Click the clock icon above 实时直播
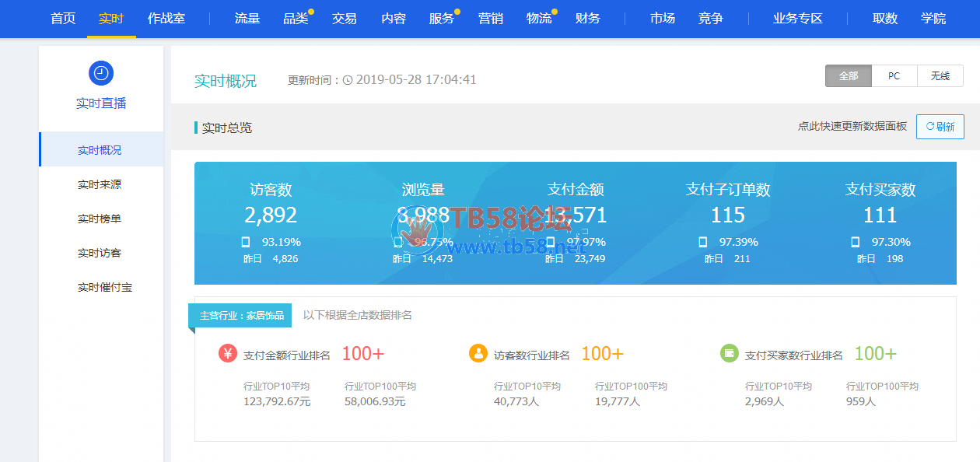The image size is (980, 462). click(x=101, y=73)
